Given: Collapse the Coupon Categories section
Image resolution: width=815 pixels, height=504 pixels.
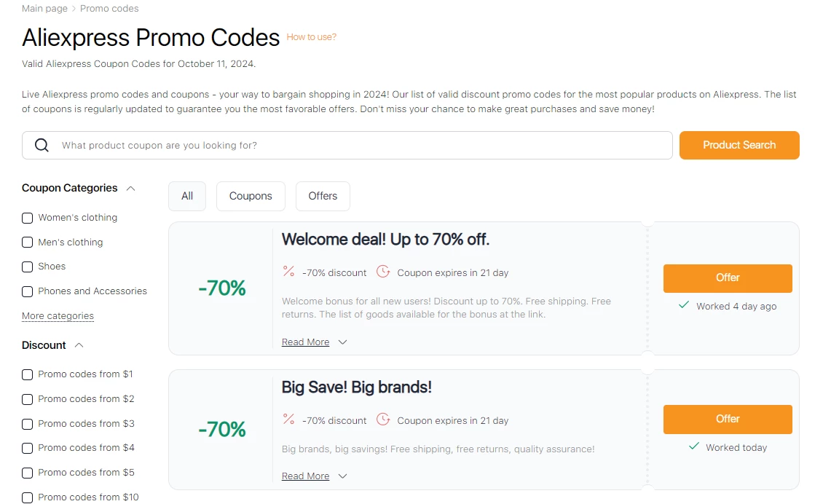Looking at the screenshot, I should (x=131, y=189).
